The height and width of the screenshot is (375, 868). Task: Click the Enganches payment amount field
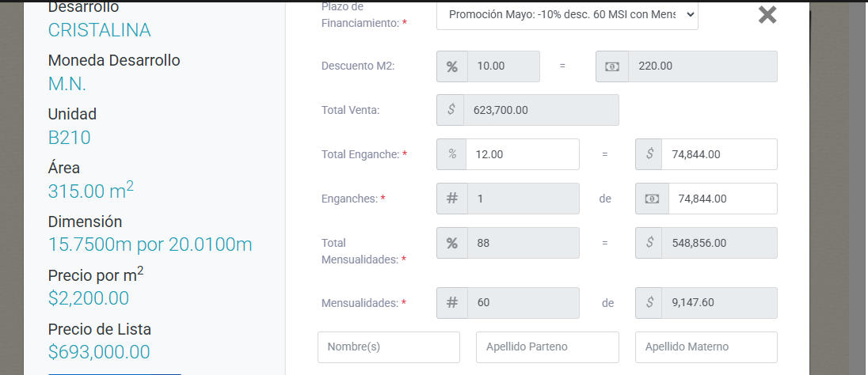tap(722, 199)
